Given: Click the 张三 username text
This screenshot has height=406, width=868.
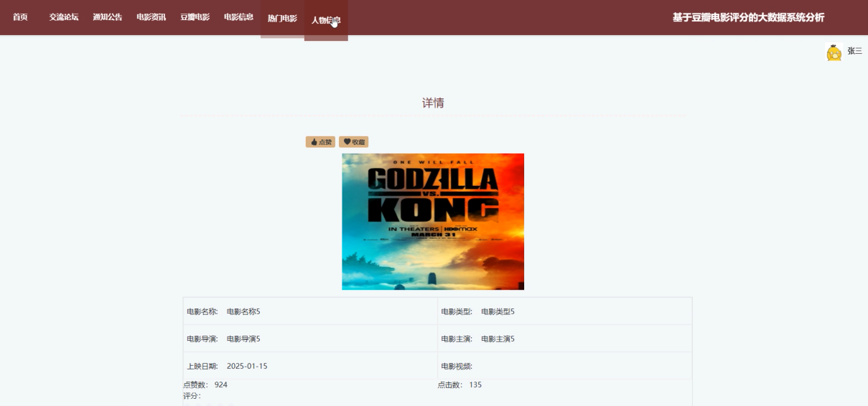Looking at the screenshot, I should tap(854, 51).
